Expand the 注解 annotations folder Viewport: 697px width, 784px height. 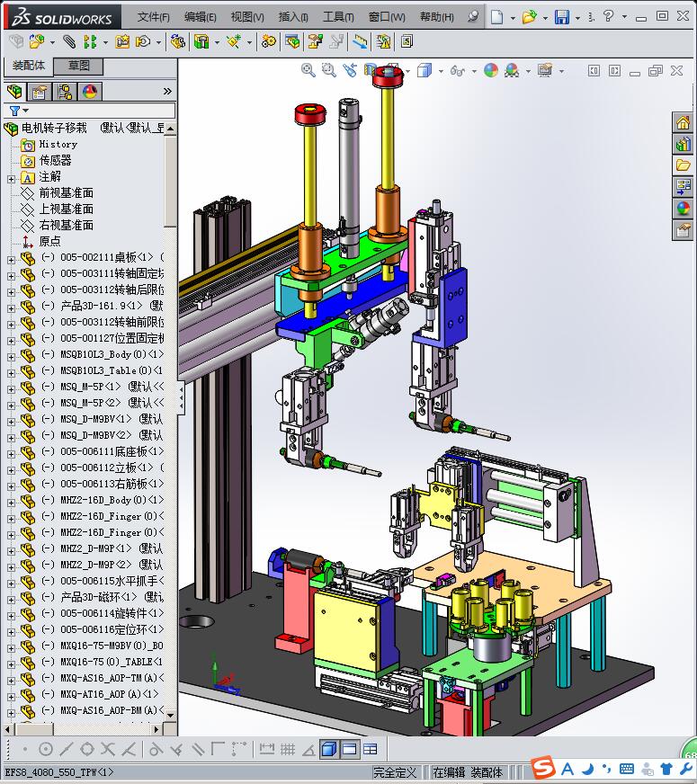click(11, 179)
